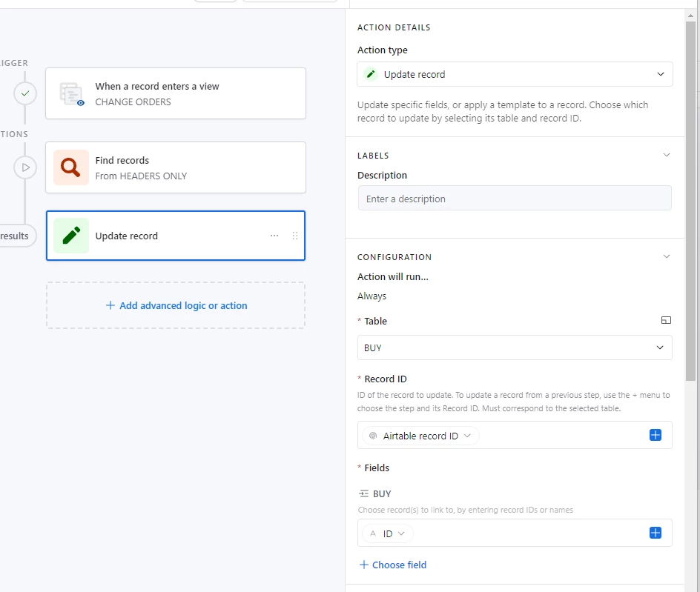The width and height of the screenshot is (700, 592).
Task: Click the blue plus button in Record ID
Action: [655, 435]
